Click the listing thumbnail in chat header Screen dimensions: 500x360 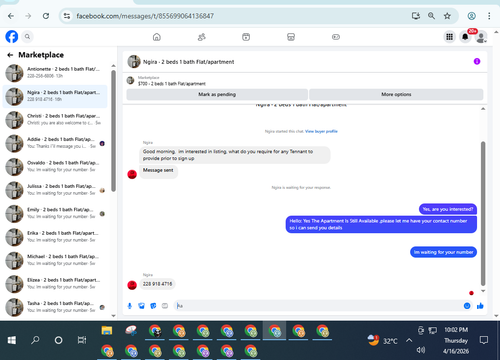pyautogui.click(x=134, y=62)
